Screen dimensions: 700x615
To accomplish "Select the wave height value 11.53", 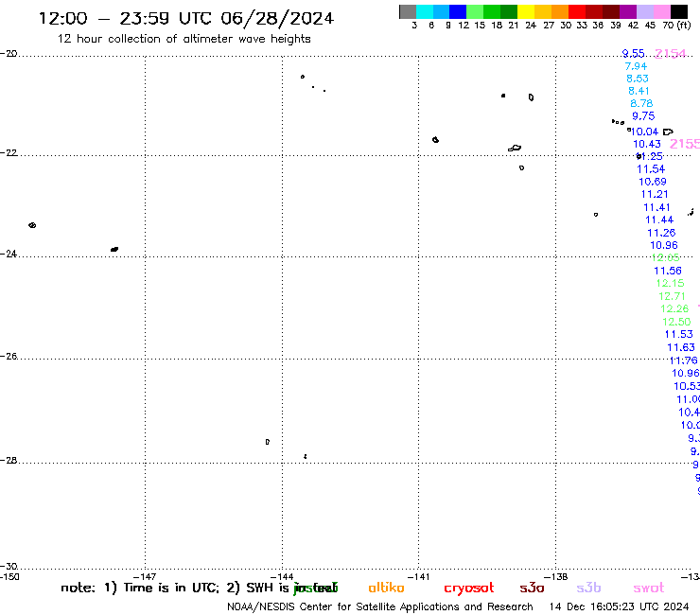I will [x=679, y=334].
